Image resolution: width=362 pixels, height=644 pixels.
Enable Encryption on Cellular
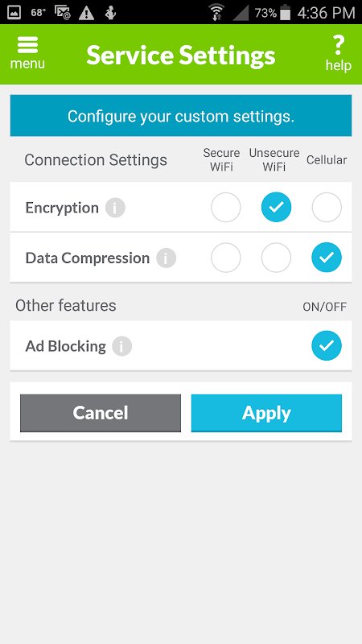click(x=327, y=208)
